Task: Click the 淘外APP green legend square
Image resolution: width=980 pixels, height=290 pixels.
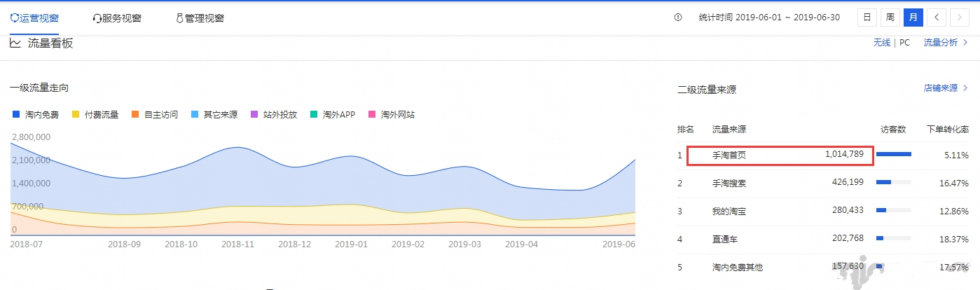Action: pos(315,114)
